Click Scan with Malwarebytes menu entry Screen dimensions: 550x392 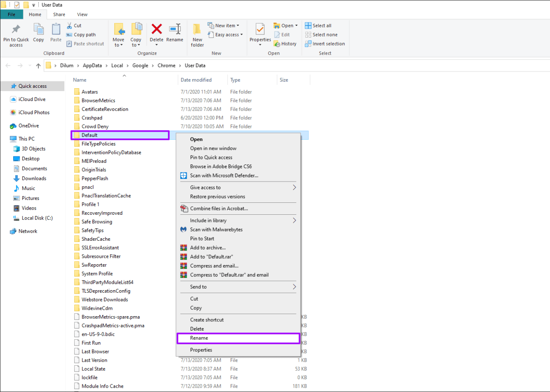coord(216,230)
